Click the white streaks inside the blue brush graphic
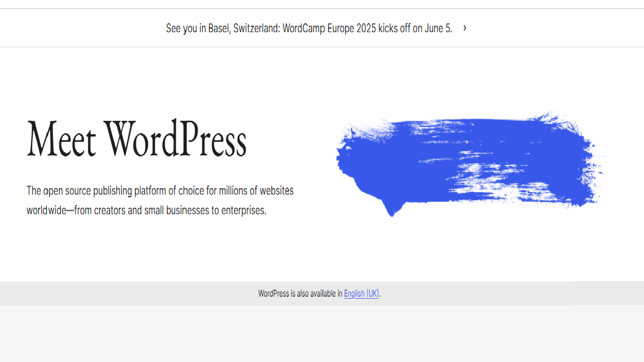The image size is (644, 362). 483,171
